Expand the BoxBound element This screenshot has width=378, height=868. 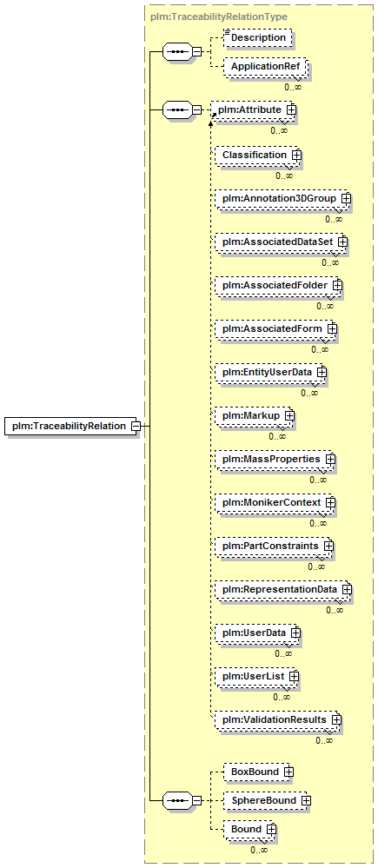(x=288, y=771)
